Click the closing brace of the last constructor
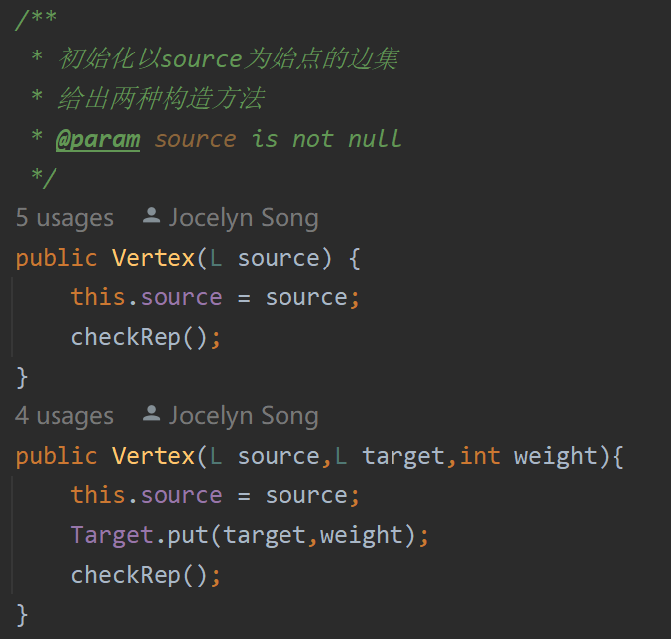 click(x=22, y=614)
